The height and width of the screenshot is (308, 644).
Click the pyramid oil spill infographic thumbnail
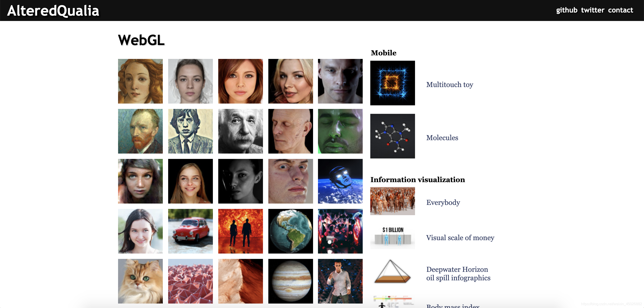(x=392, y=272)
